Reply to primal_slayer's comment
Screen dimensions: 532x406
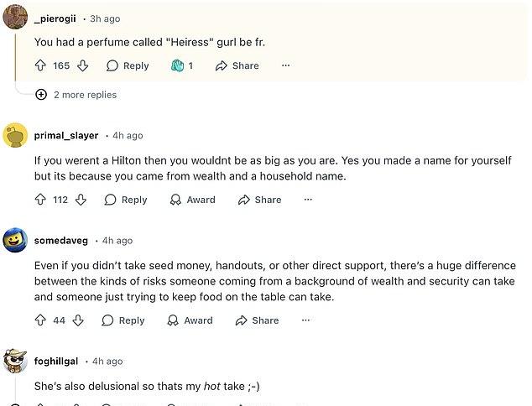(126, 200)
